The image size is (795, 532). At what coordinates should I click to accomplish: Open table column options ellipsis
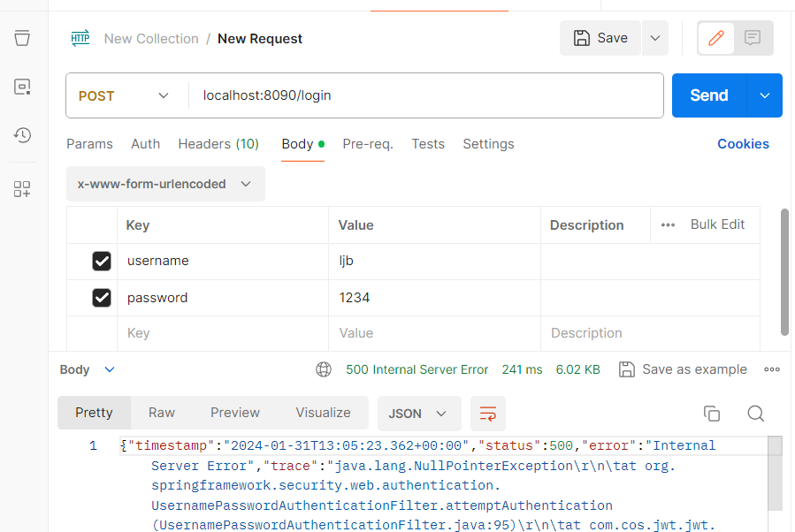click(668, 225)
